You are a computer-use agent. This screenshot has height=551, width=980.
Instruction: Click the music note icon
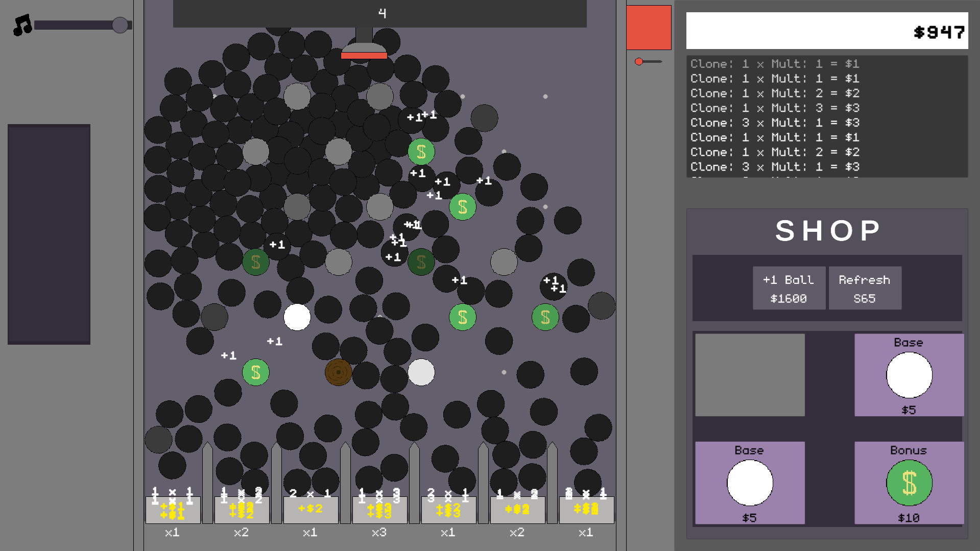[22, 25]
